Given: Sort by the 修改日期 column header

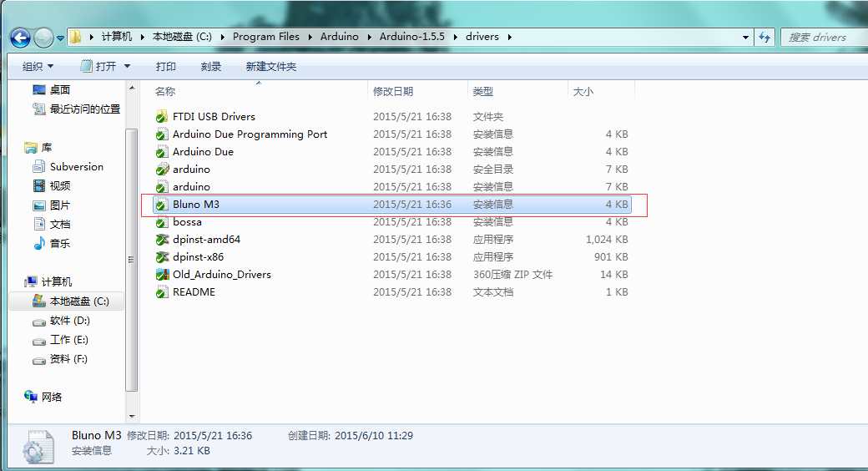Looking at the screenshot, I should click(x=393, y=91).
